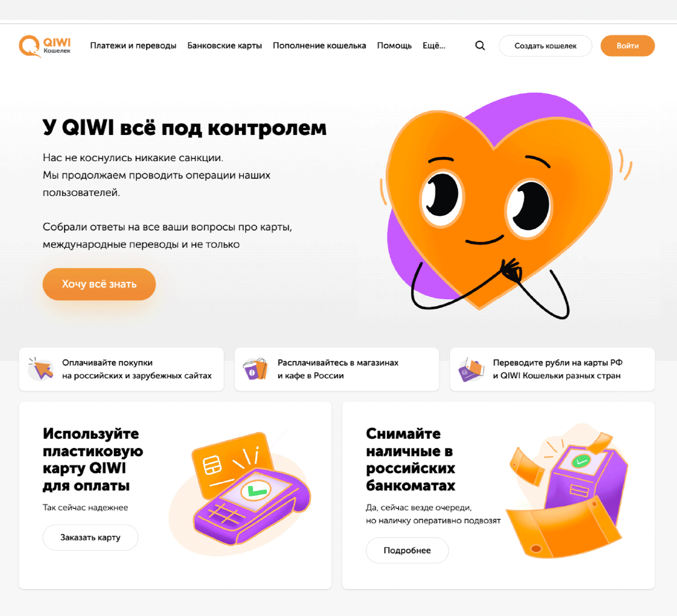
Task: Click the Хочу всё знать button
Action: tap(99, 284)
